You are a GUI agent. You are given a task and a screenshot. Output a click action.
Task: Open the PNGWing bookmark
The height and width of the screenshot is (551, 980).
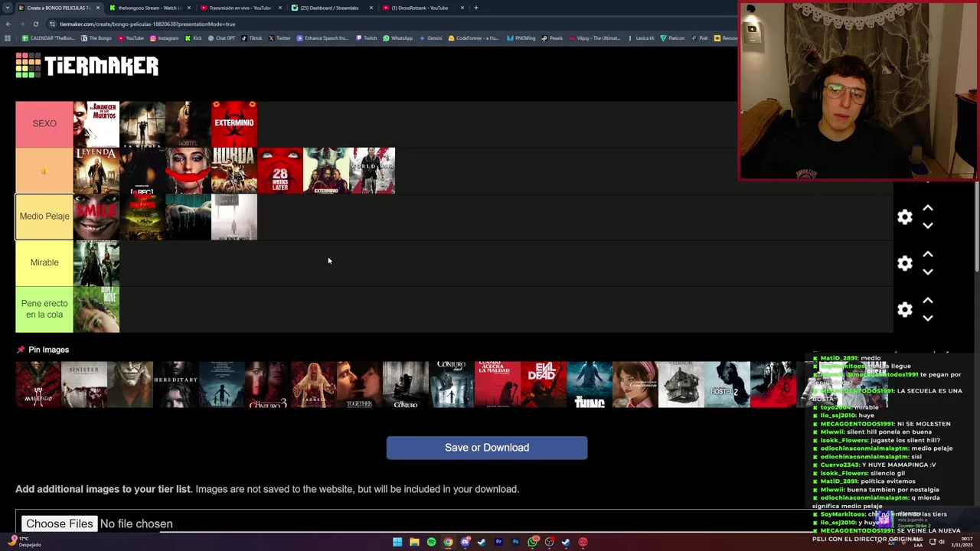521,38
